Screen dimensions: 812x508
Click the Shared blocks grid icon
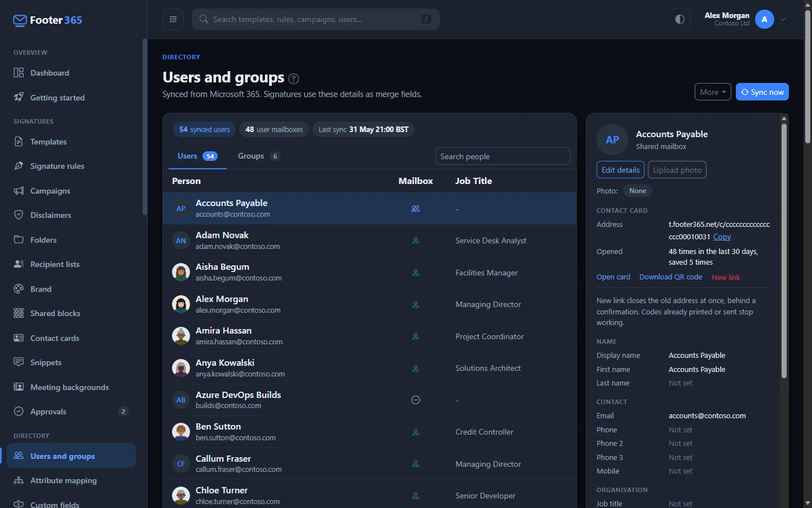[19, 313]
